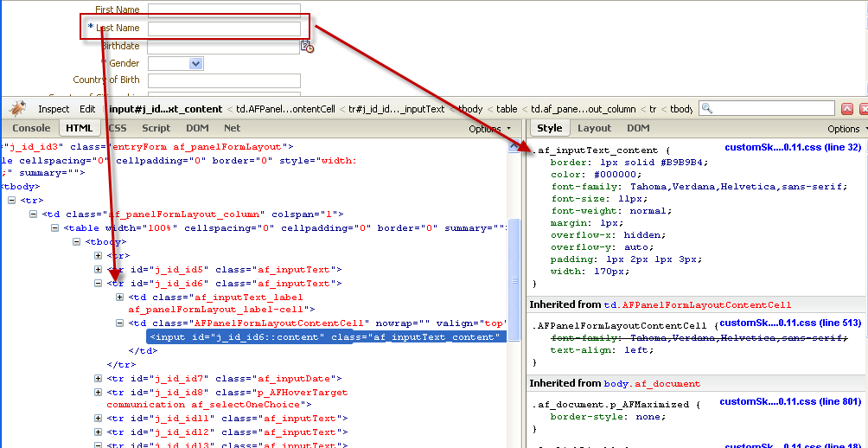Screen dimensions: 868x448
Task: Switch to the Layout side tab
Action: 594,128
